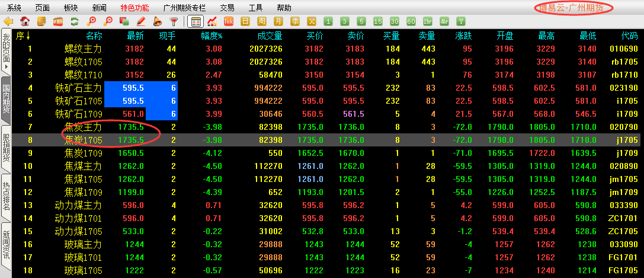
Task: Select daily (日) K-line period
Action: [x=245, y=21]
